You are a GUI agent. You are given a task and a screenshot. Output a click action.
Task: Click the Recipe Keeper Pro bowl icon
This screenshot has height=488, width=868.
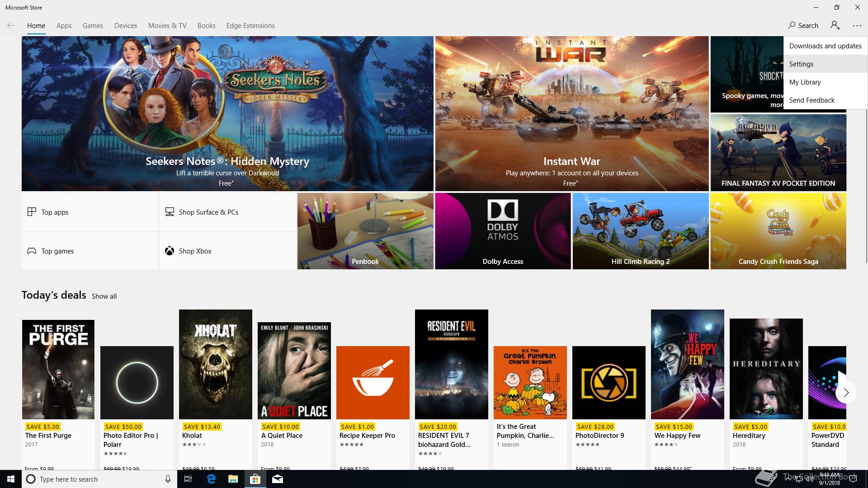(x=373, y=383)
